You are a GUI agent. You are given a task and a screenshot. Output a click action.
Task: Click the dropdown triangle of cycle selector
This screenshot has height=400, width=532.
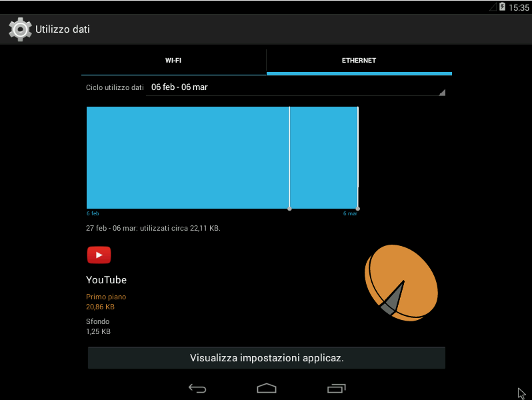[x=442, y=92]
